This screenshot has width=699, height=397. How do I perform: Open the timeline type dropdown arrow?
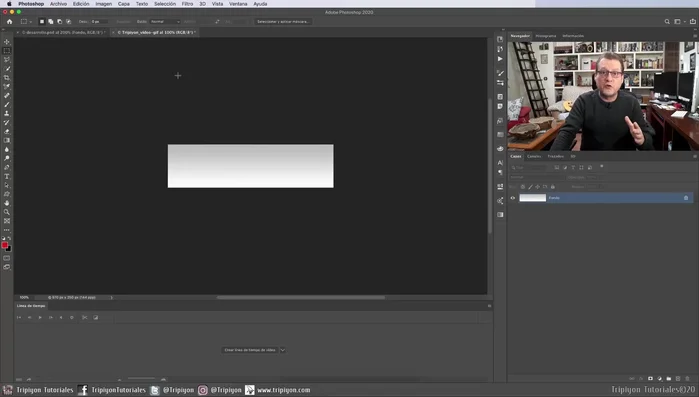click(x=283, y=350)
